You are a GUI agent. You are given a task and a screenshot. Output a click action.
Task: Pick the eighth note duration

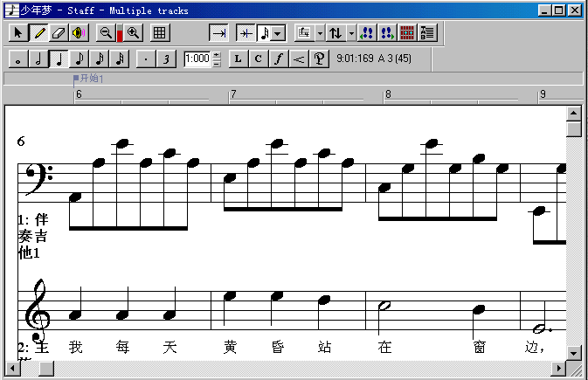[79, 59]
